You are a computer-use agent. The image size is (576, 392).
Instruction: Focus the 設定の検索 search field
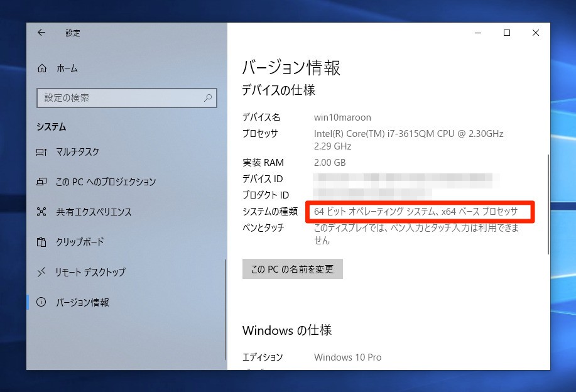click(x=119, y=98)
